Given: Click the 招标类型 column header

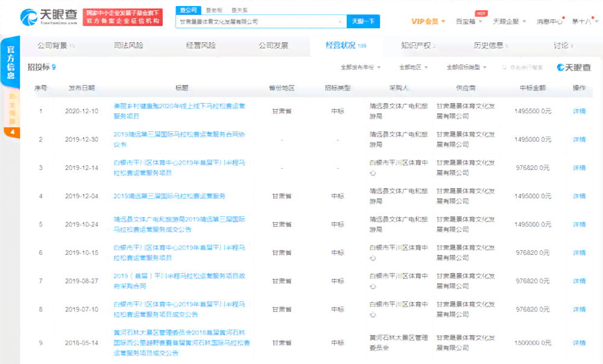Looking at the screenshot, I should coord(338,88).
